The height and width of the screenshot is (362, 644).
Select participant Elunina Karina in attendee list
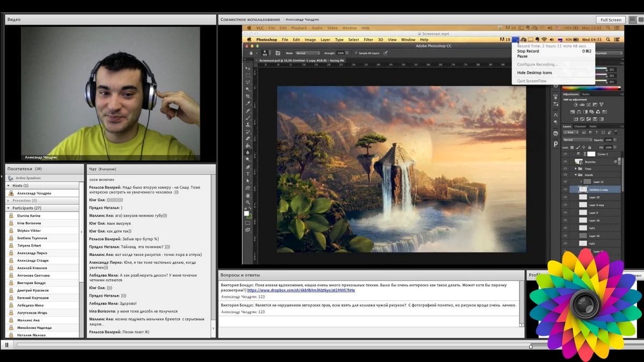tap(29, 216)
